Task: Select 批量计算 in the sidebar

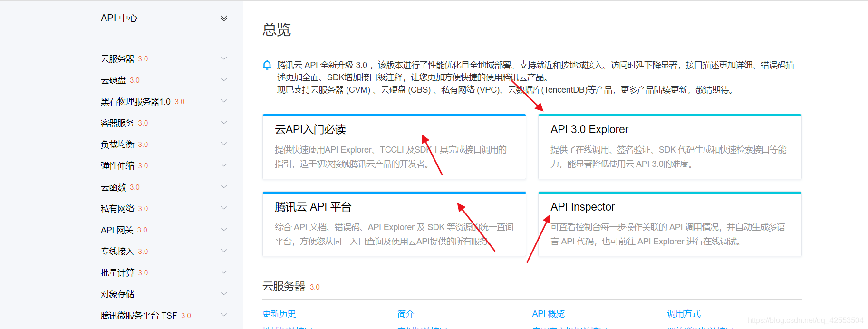Action: coord(117,273)
